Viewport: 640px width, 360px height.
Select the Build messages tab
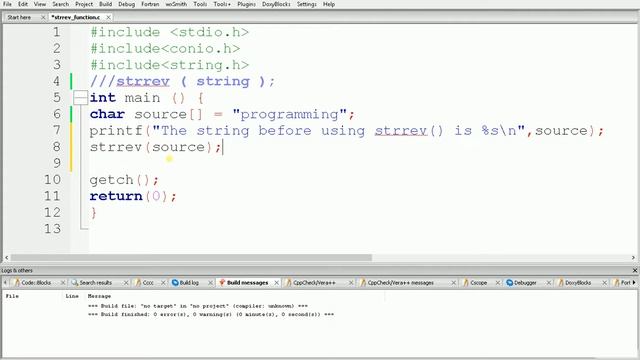[x=247, y=282]
